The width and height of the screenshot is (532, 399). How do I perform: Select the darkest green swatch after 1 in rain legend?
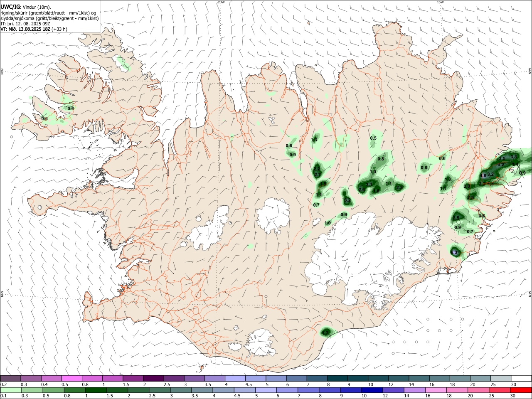[x=96, y=390]
